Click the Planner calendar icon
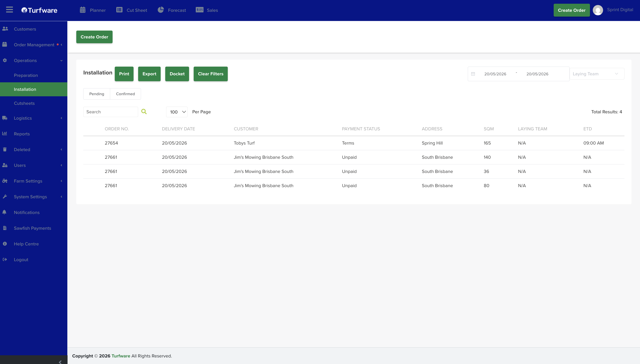 click(83, 10)
